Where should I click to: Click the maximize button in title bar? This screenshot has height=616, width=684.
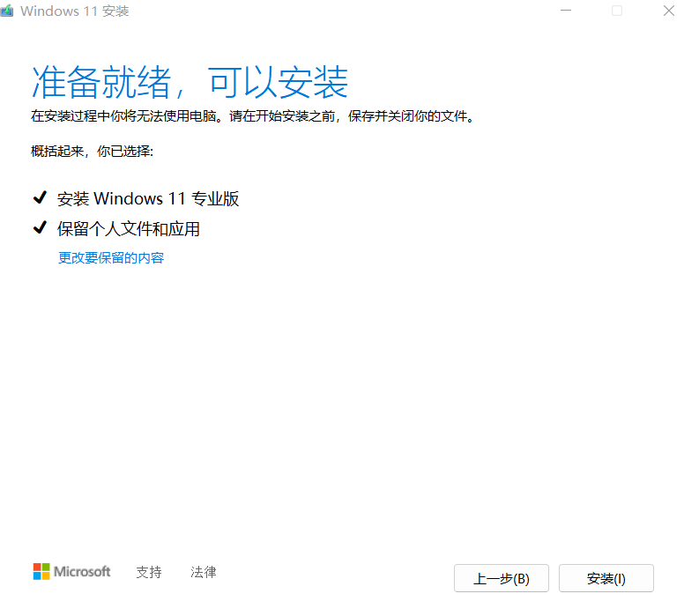point(617,11)
